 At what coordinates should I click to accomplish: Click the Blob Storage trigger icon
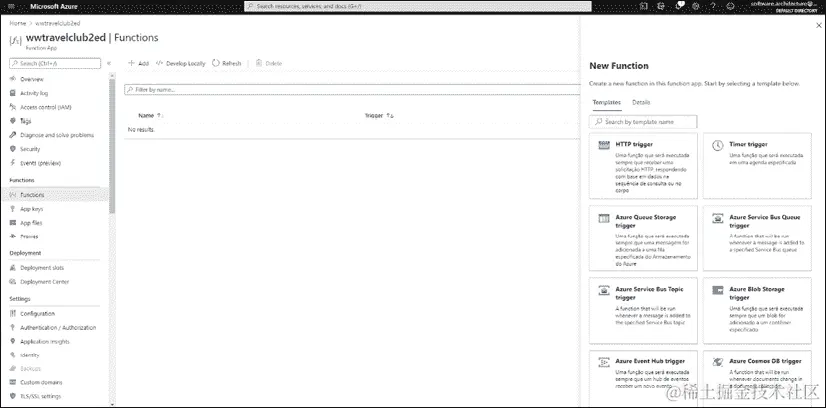coord(717,290)
